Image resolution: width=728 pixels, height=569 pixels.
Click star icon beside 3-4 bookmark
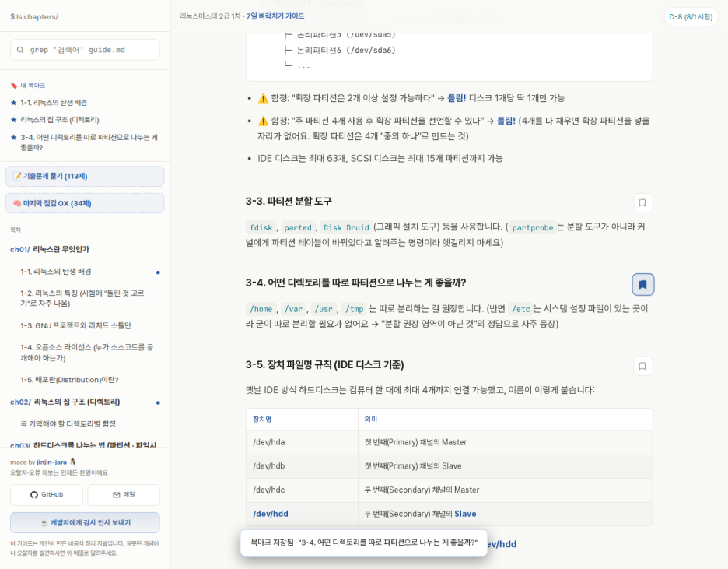[13, 138]
